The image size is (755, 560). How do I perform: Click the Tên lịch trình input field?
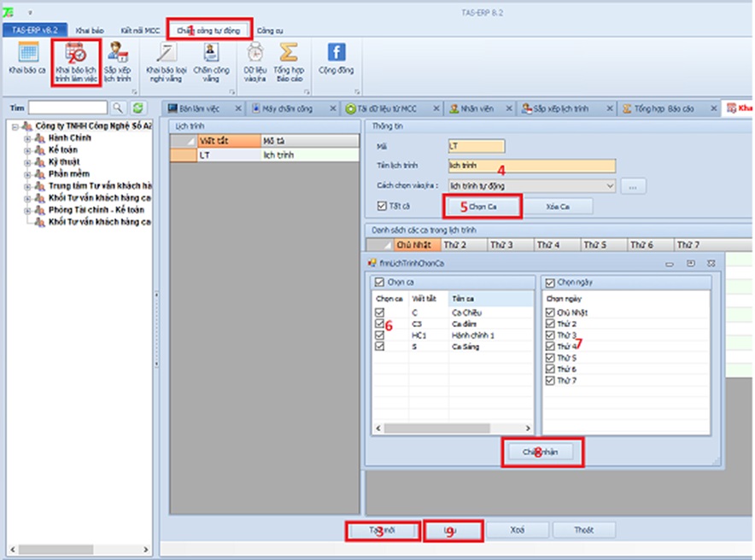(x=531, y=166)
